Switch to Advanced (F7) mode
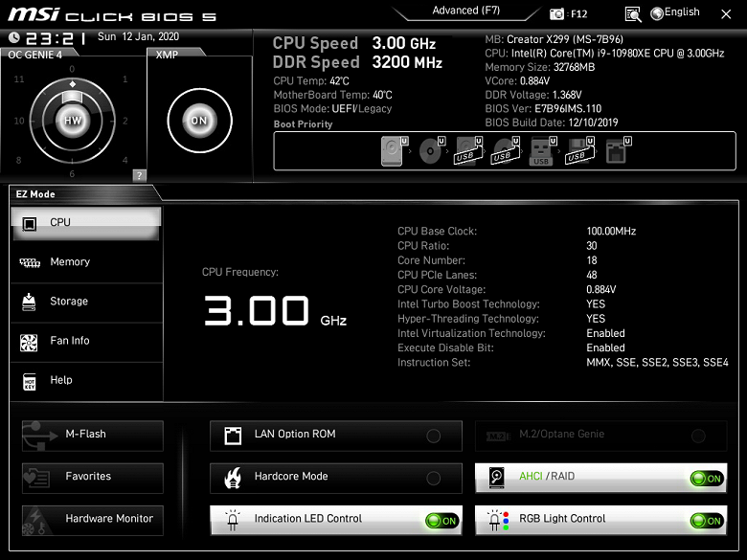 pos(466,11)
